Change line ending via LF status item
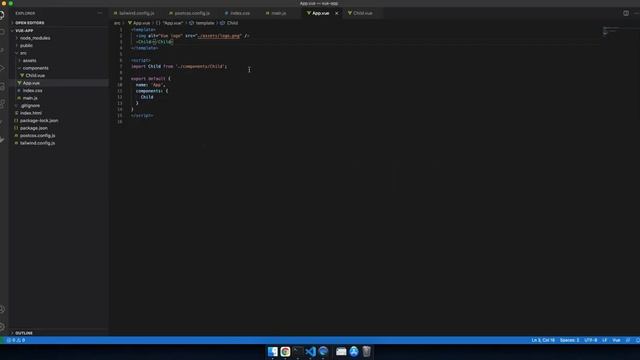 coord(604,340)
